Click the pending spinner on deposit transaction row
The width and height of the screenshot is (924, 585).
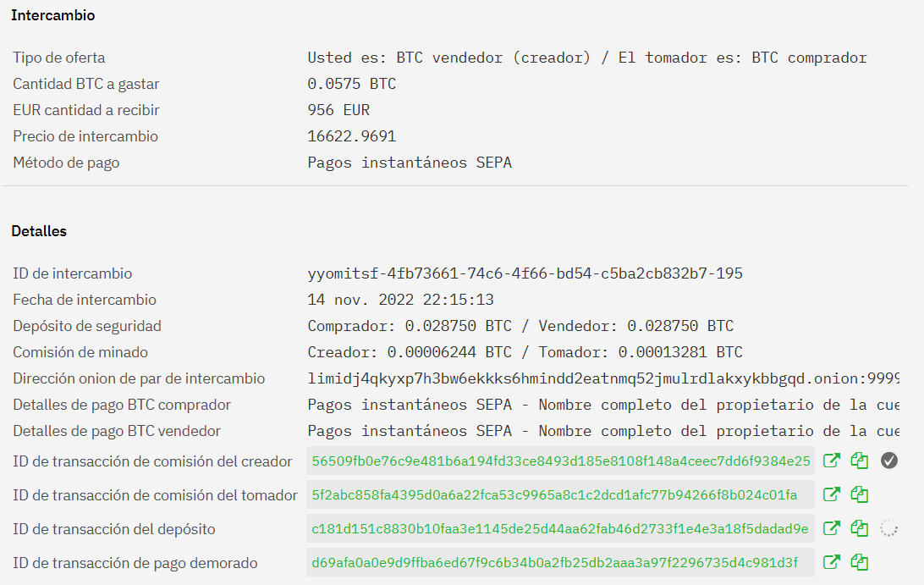888,528
